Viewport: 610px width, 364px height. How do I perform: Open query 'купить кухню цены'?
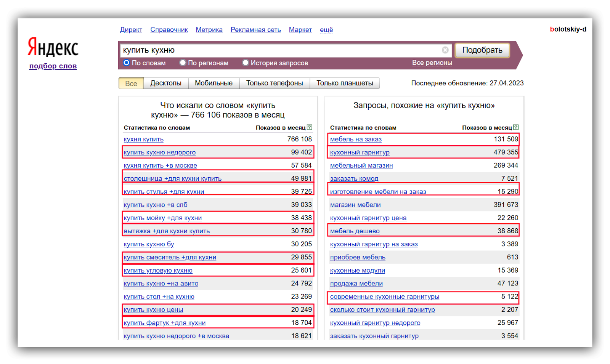[154, 310]
